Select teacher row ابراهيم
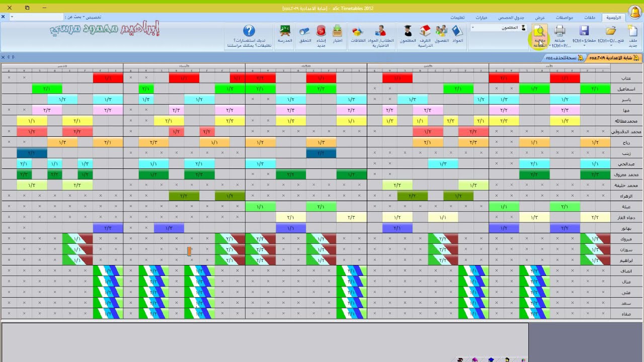Screen dimensions: 644x362 (x=626, y=260)
